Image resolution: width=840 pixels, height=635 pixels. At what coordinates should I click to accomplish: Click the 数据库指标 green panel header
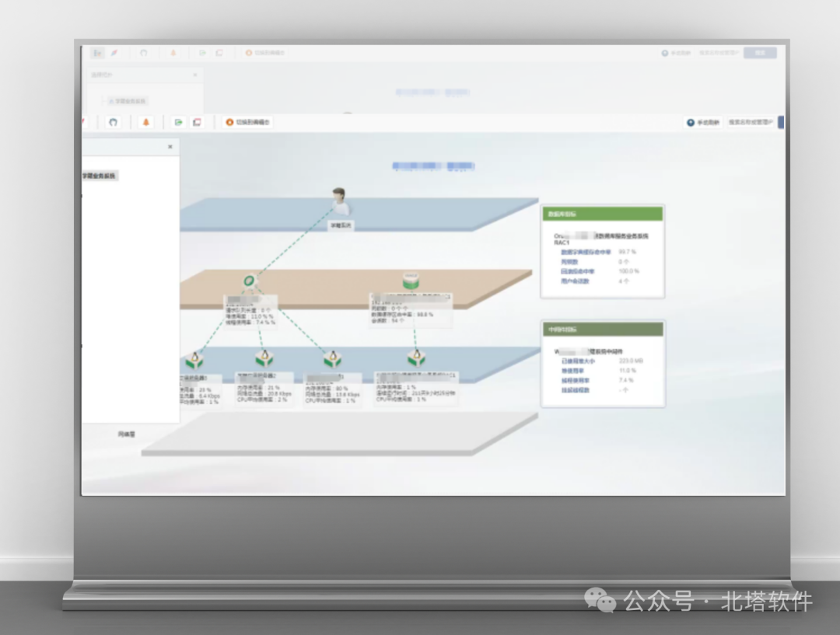[603, 214]
